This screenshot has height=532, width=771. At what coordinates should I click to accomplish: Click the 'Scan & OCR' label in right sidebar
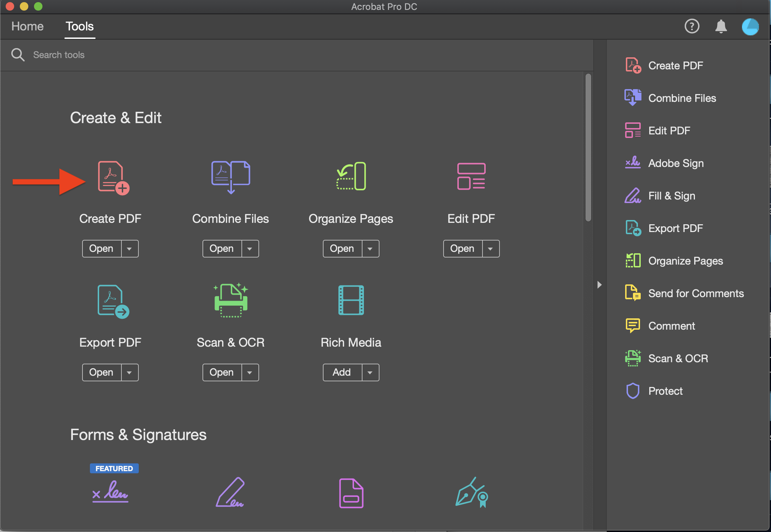click(x=678, y=358)
